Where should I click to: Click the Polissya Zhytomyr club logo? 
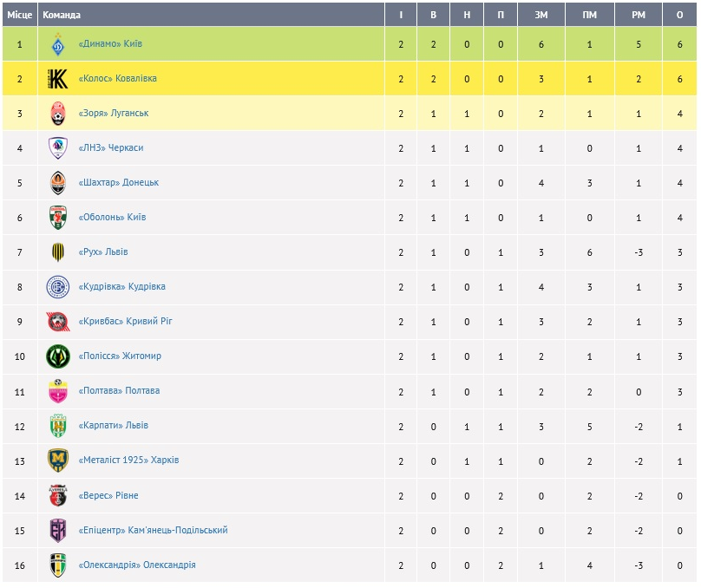point(57,356)
